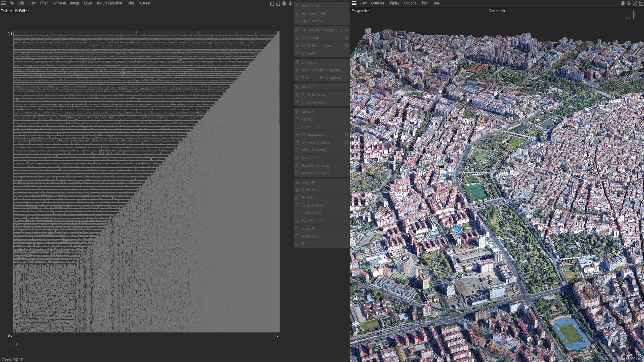Click the Mirror U command
Viewport: 644px width, 362px height.
click(322, 111)
